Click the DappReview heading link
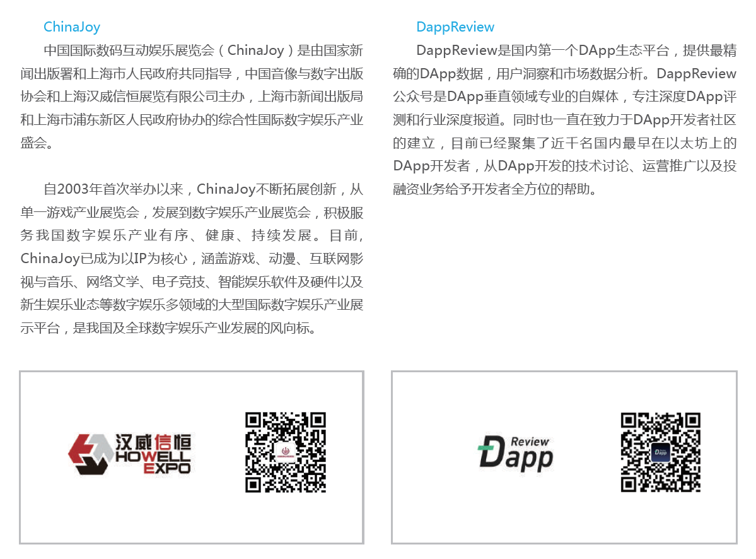Image resolution: width=756 pixels, height=559 pixels. [455, 27]
